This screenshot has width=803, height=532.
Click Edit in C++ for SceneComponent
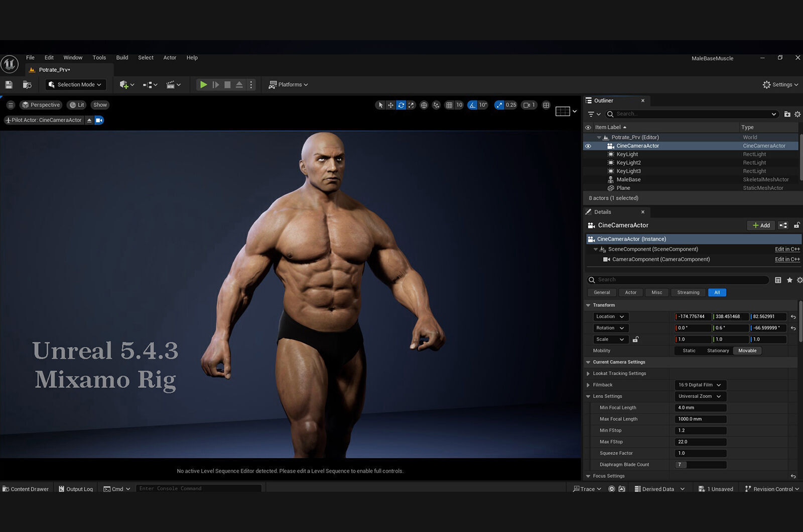pos(787,249)
